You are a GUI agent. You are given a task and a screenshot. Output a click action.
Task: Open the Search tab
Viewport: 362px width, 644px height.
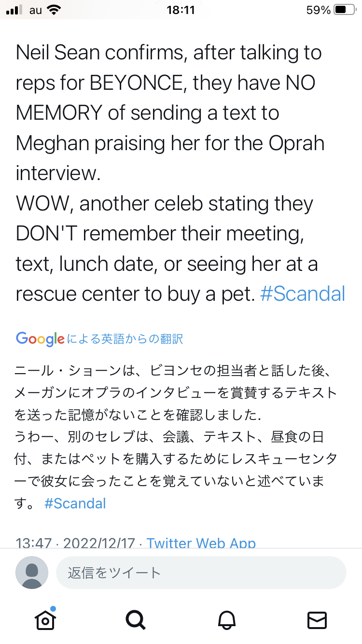[135, 620]
